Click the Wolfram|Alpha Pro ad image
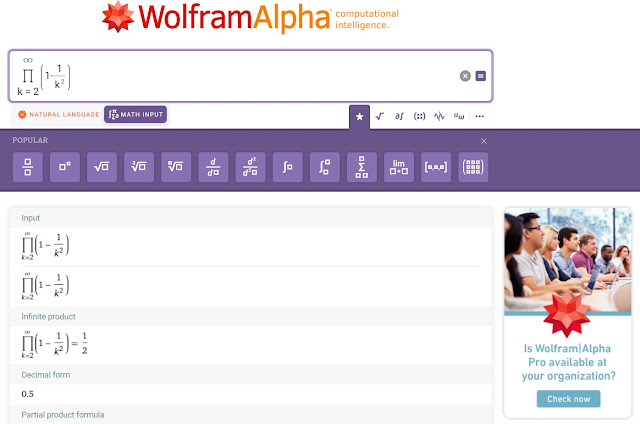This screenshot has width=640, height=424. [567, 261]
